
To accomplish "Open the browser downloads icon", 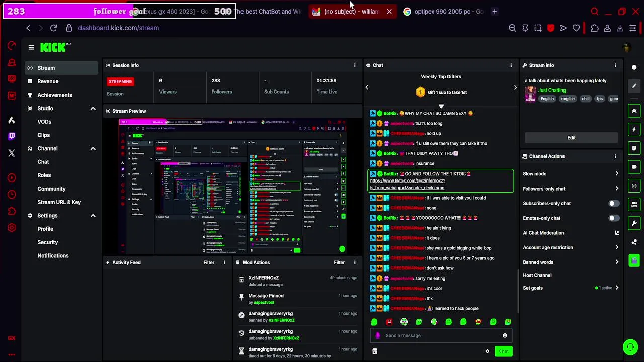I will click(620, 28).
